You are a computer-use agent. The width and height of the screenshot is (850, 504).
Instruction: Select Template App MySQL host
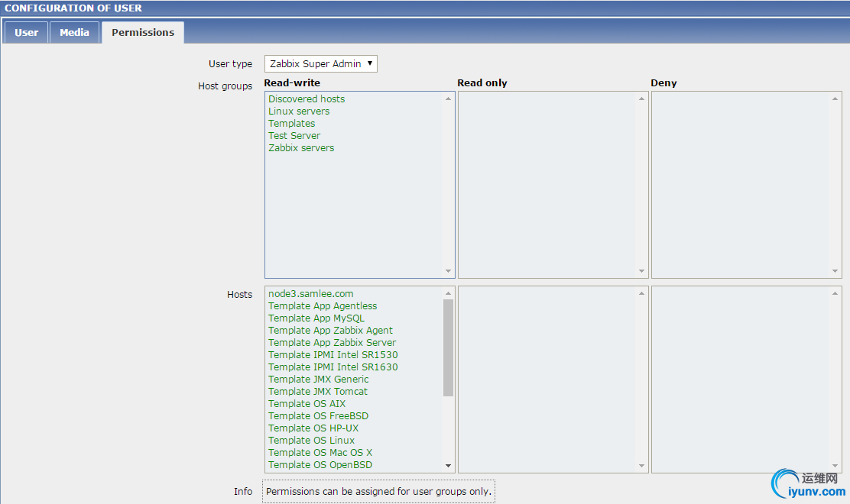(x=316, y=318)
